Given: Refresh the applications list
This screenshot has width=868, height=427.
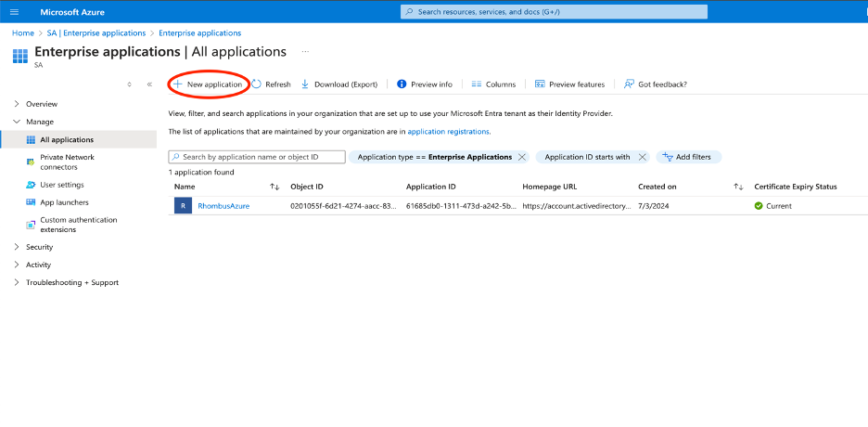Looking at the screenshot, I should (x=271, y=84).
